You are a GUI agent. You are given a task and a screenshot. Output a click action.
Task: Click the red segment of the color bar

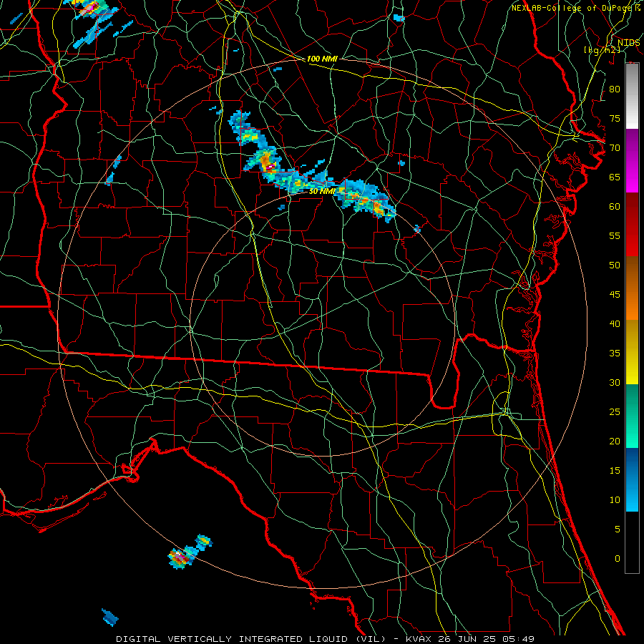(x=632, y=225)
